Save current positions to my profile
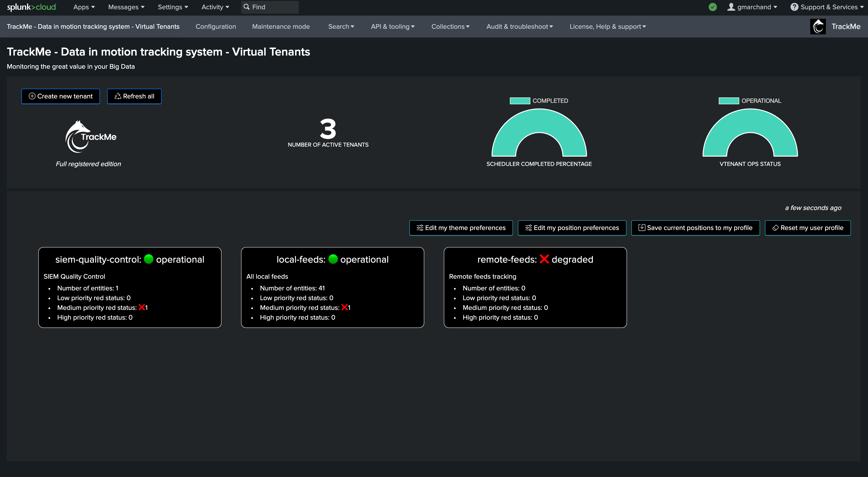Image resolution: width=868 pixels, height=477 pixels. coord(695,228)
